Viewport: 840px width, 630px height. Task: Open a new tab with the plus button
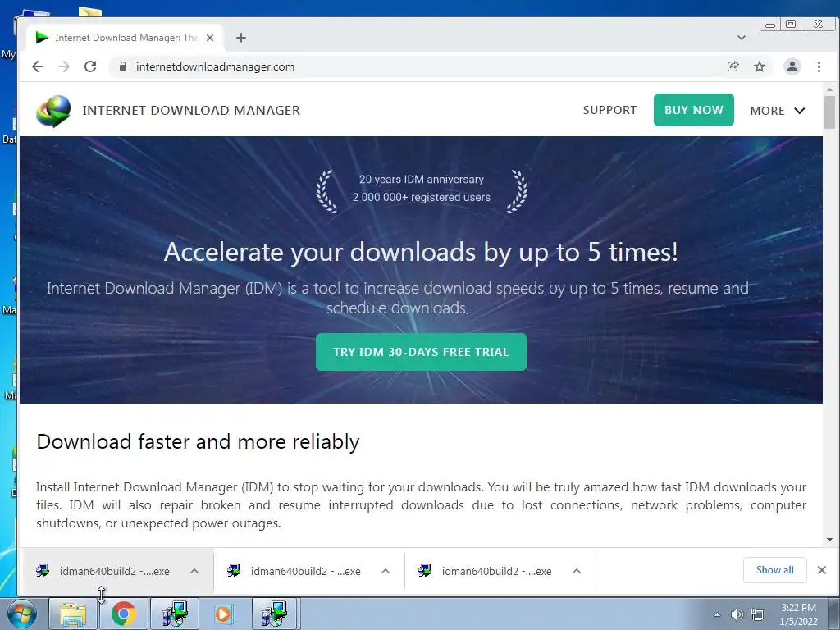pos(241,38)
